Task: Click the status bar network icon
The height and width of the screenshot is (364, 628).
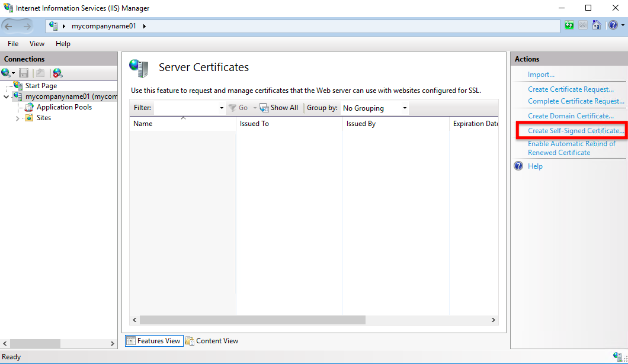Action: click(x=617, y=356)
